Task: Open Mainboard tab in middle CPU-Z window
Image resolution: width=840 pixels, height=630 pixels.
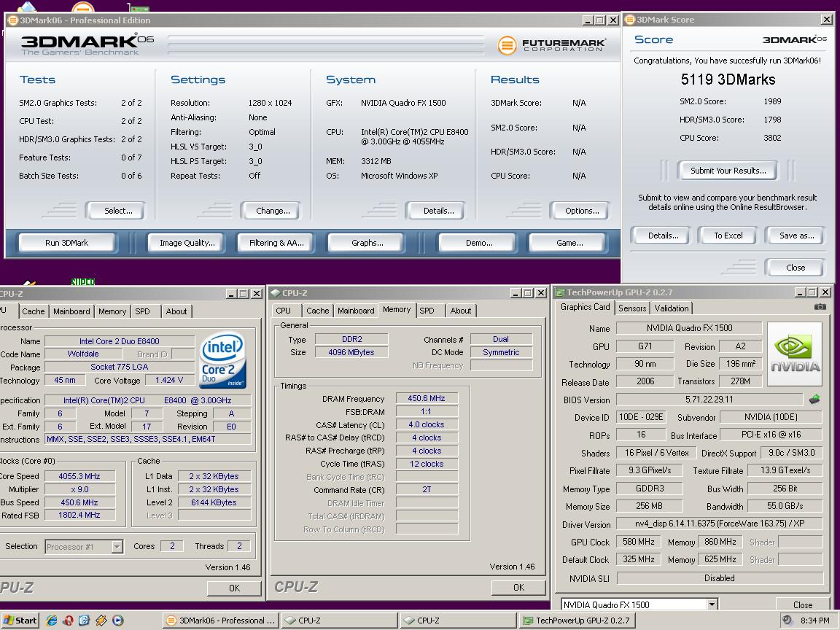Action: point(356,311)
